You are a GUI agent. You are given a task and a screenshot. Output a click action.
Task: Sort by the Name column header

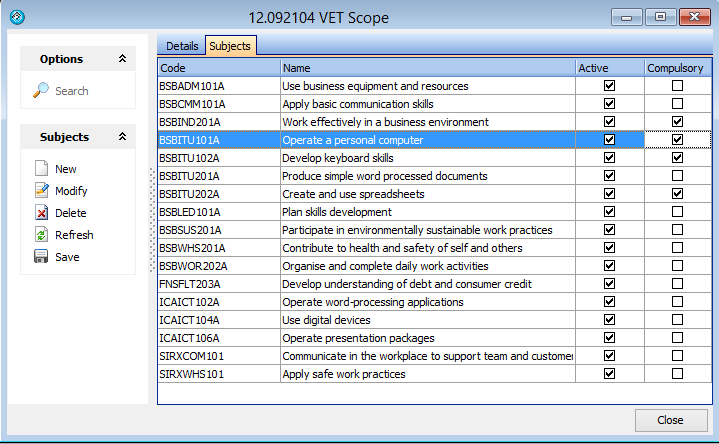click(426, 68)
